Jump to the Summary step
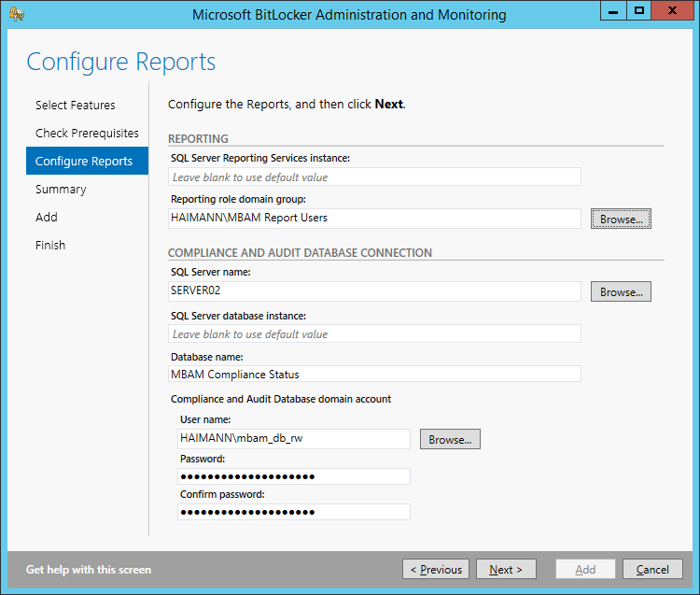 point(61,190)
